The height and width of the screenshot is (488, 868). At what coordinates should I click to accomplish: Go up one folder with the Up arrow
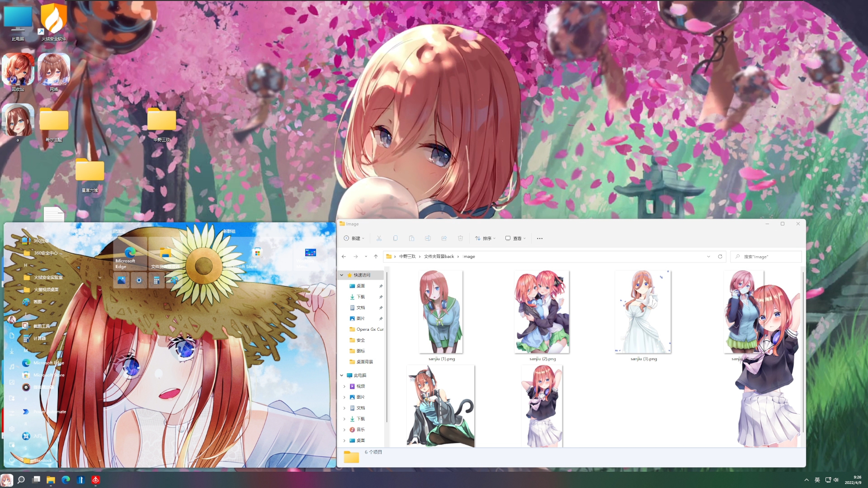click(376, 256)
